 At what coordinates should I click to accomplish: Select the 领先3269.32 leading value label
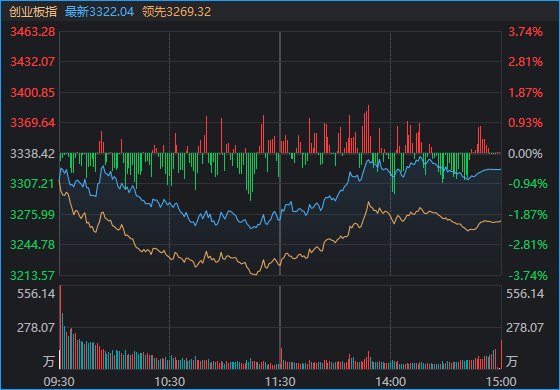click(176, 12)
